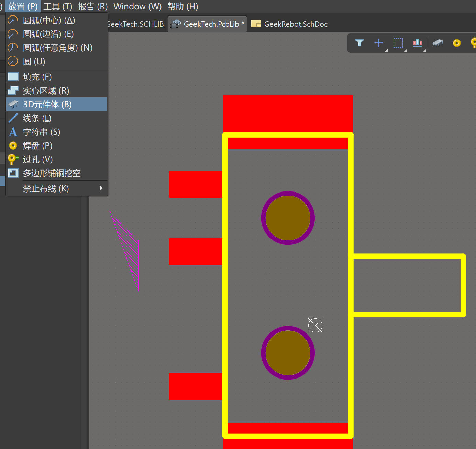
Task: Select 圆弧(任意角度) any angle arc
Action: 57,48
